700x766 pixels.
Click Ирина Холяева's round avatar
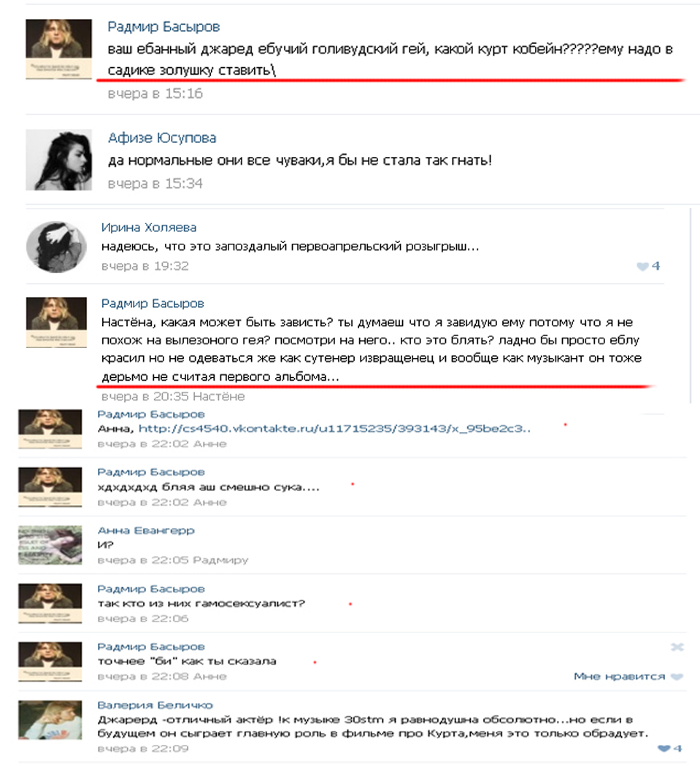56,247
